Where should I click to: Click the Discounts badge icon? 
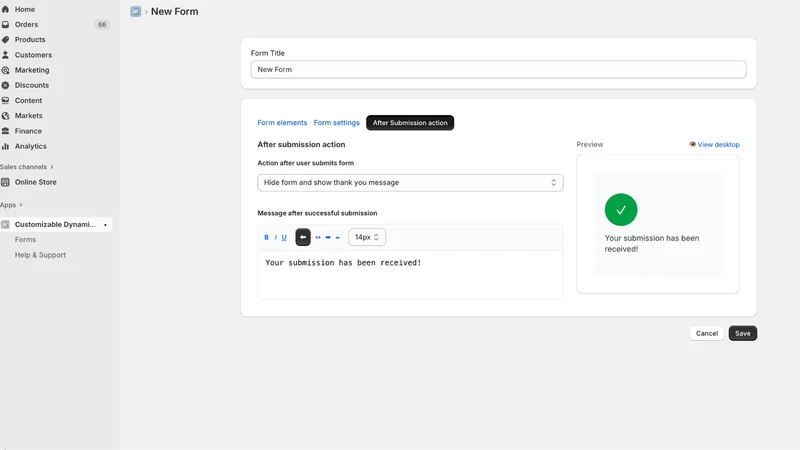click(5, 85)
